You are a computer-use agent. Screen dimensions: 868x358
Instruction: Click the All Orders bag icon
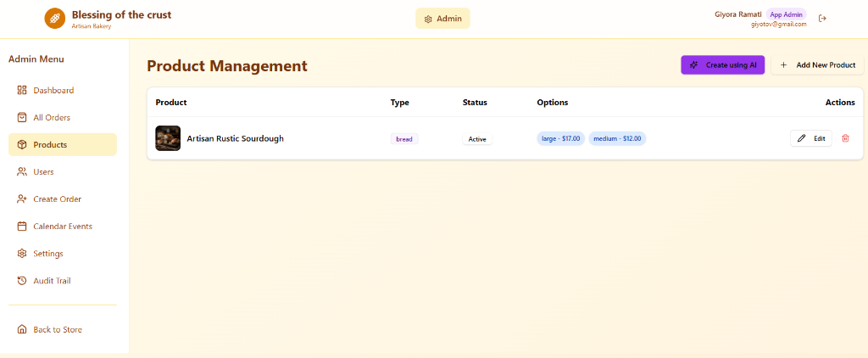22,117
